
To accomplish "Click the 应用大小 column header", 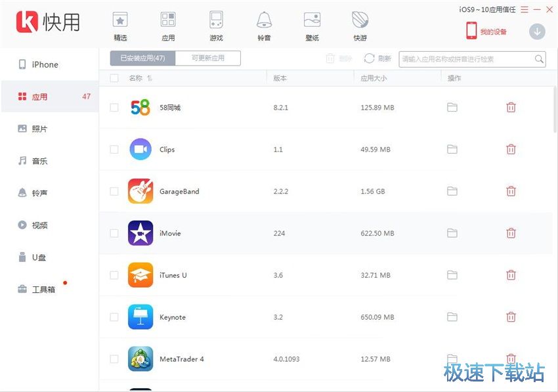I will [x=374, y=78].
